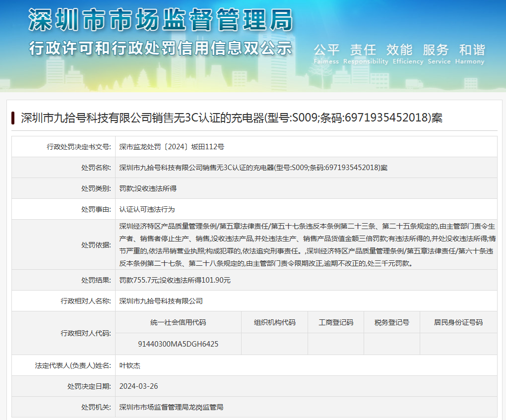This screenshot has height=420, width=506.
Task: Select document number 深市监龙处罚〔2024〕坂田112号
Action: (172, 147)
